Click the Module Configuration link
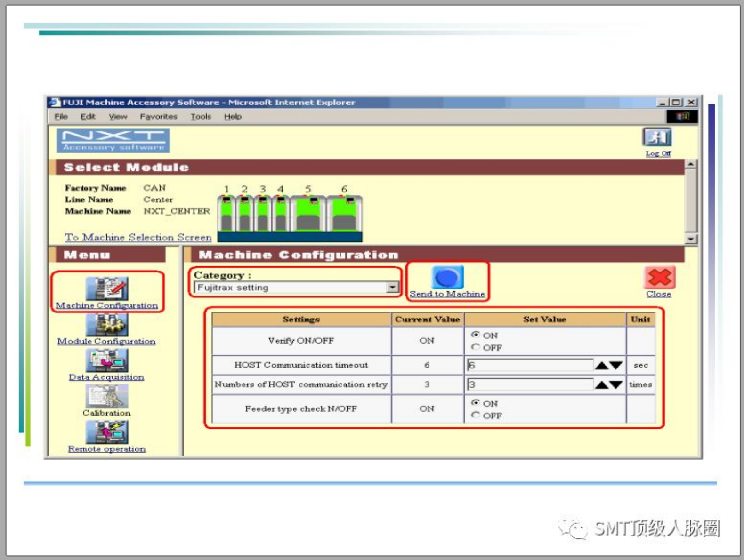This screenshot has height=560, width=744. tap(106, 341)
